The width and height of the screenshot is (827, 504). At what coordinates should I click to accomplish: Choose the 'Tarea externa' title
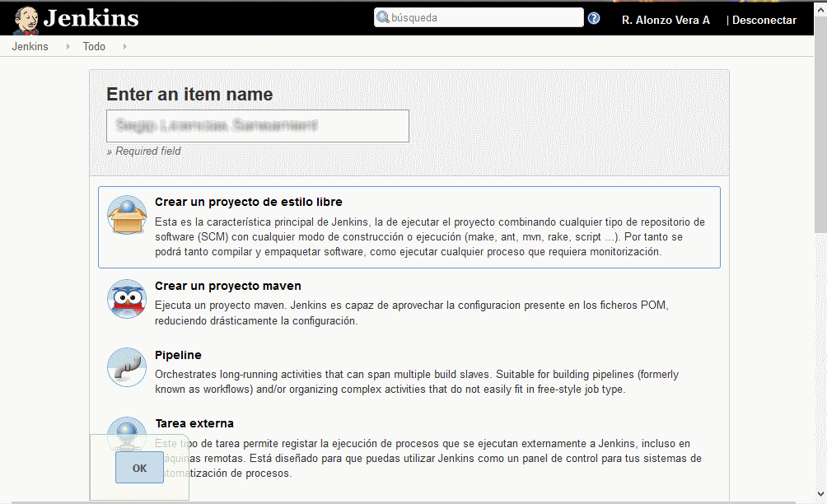194,423
